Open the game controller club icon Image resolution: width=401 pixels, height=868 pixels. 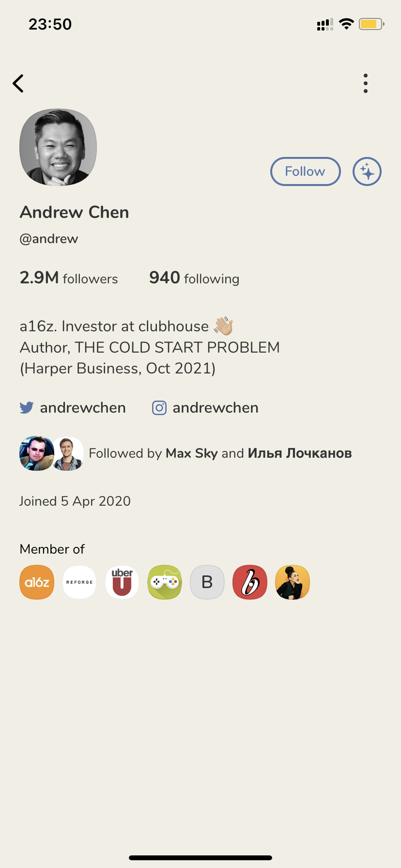coord(165,582)
